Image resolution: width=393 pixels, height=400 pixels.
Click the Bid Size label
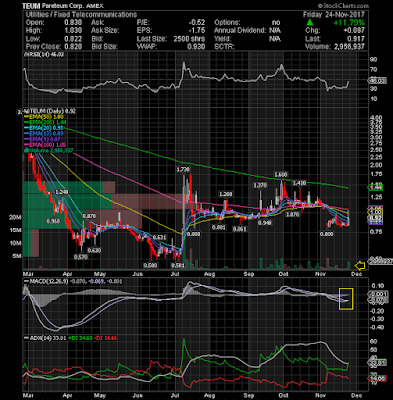(x=104, y=46)
